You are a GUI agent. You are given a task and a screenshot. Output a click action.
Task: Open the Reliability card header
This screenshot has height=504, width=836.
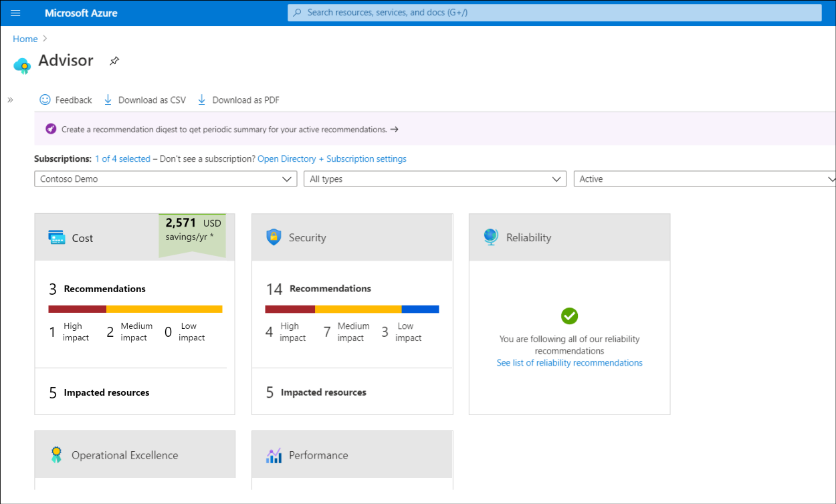[x=569, y=237]
